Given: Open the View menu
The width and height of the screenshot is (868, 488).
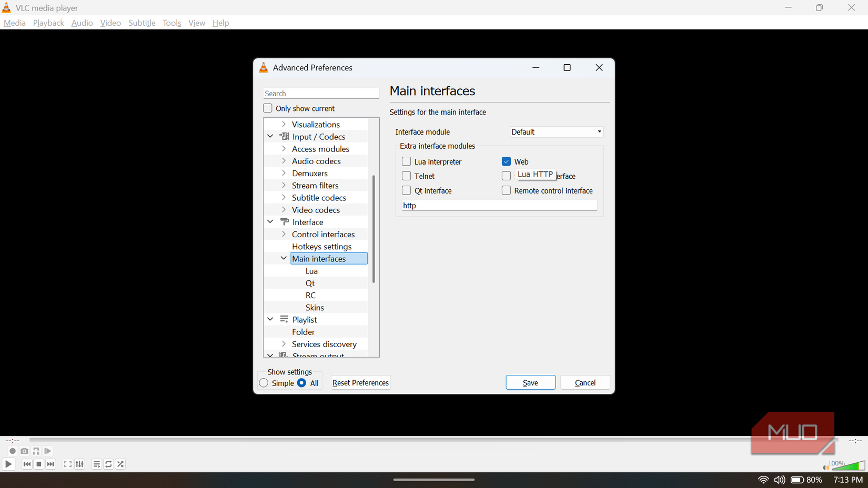Looking at the screenshot, I should click(x=197, y=23).
